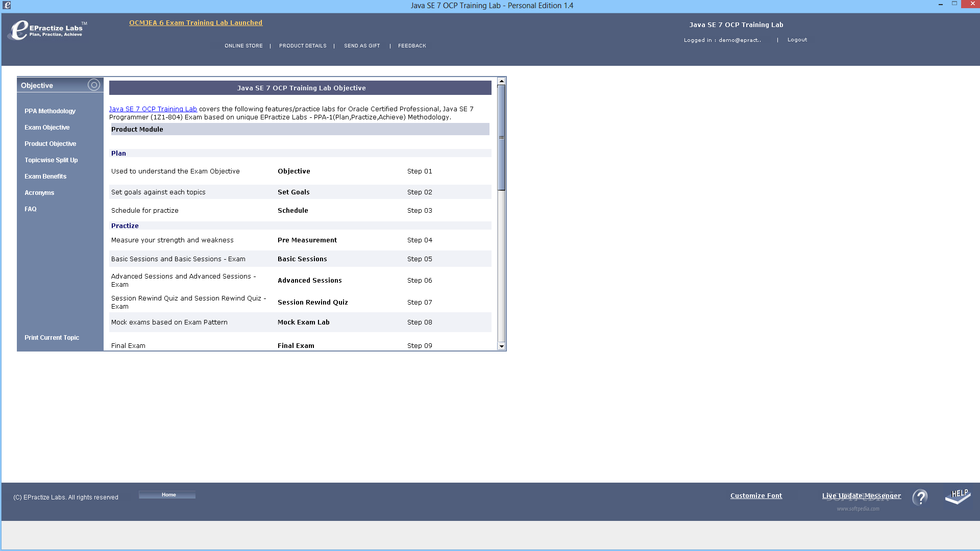Screen dimensions: 980x551
Task: Click the Objective module name in Step 01 row
Action: (294, 171)
